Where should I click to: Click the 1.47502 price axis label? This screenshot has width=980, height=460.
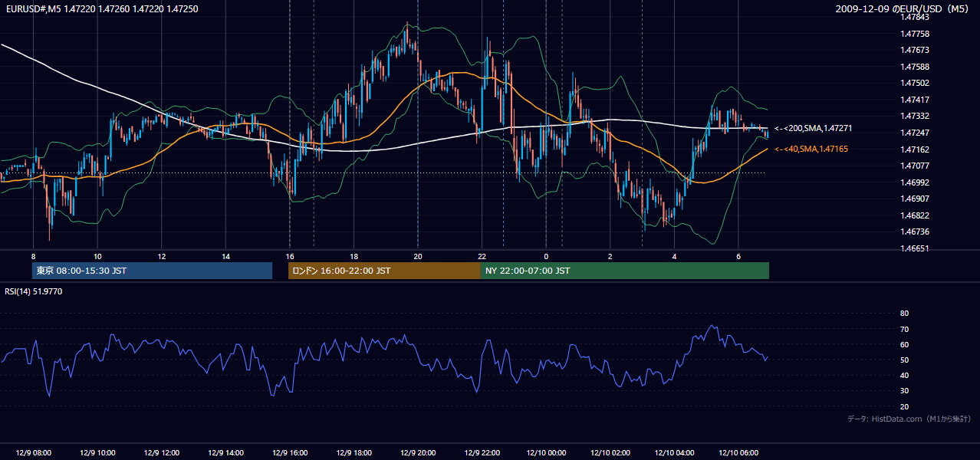(914, 83)
